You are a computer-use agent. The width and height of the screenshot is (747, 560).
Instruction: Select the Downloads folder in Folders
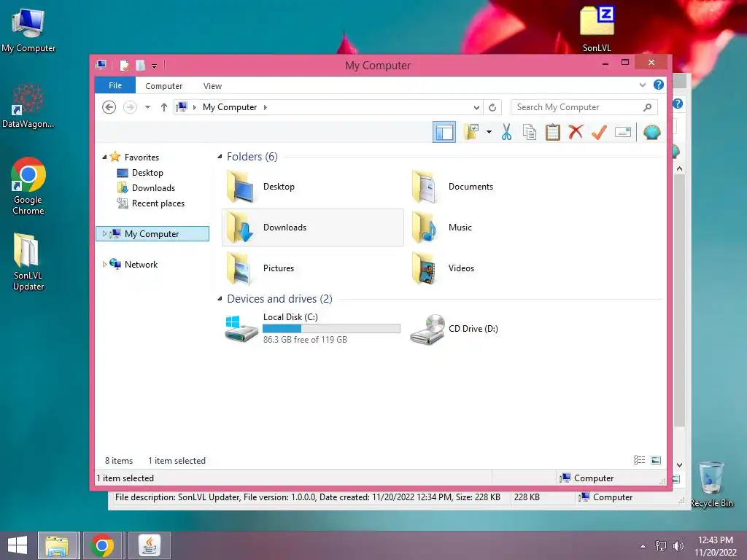click(x=312, y=227)
